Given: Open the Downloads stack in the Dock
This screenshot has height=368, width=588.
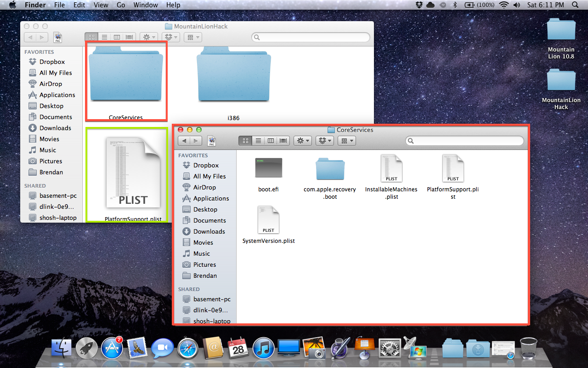Looking at the screenshot, I should tap(478, 349).
